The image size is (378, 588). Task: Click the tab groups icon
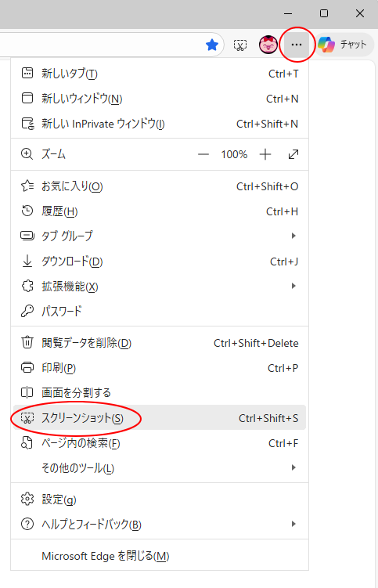27,236
